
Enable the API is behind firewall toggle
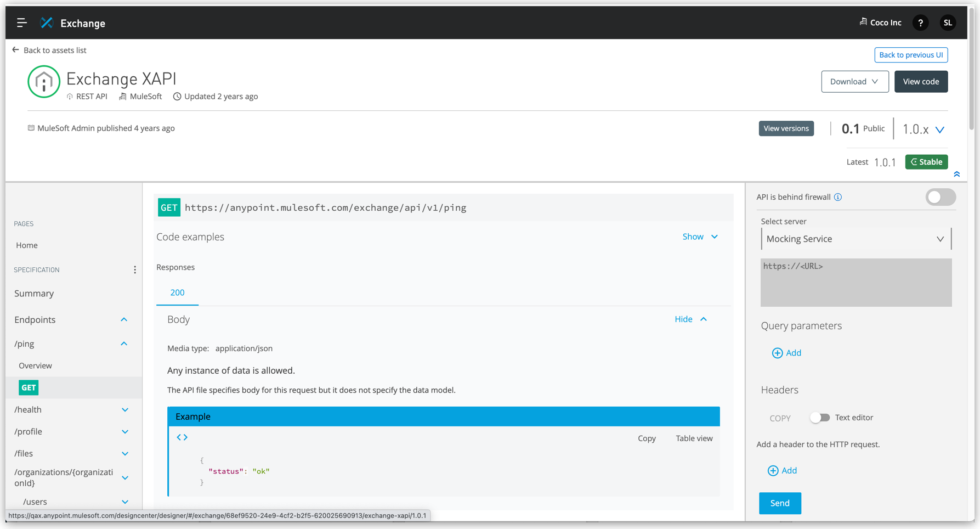(941, 197)
